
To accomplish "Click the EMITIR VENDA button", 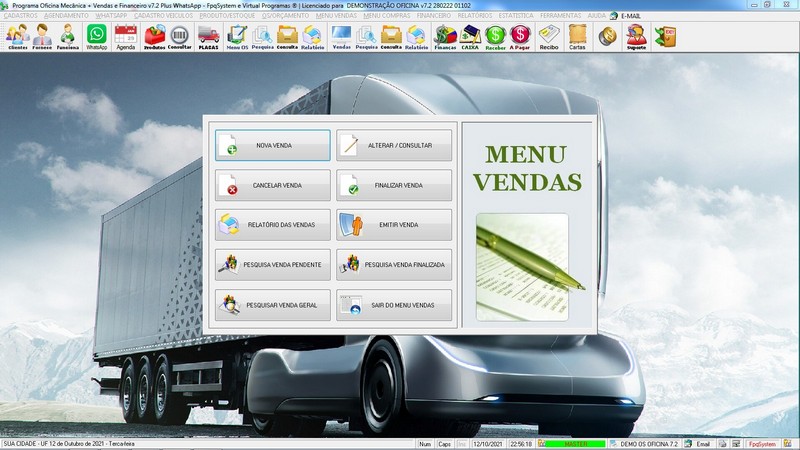I will [x=394, y=225].
